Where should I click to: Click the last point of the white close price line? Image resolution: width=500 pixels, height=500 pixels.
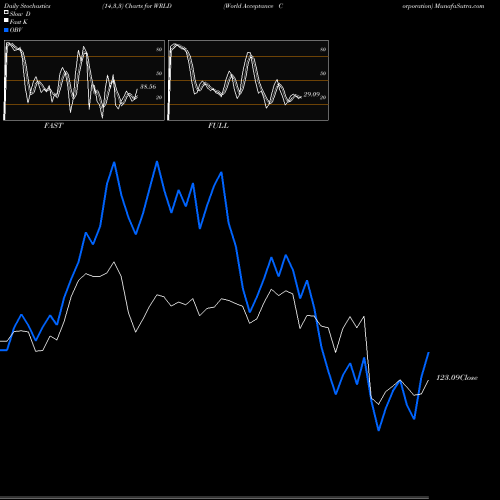point(429,380)
